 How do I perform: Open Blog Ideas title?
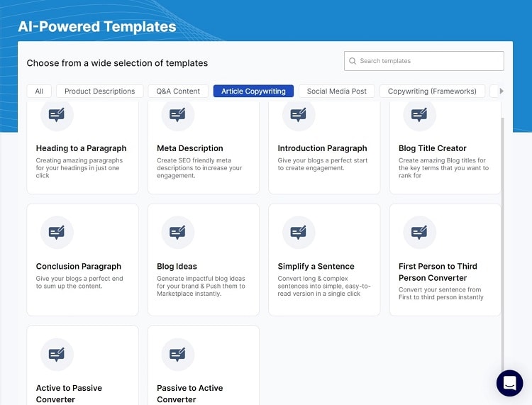click(177, 266)
